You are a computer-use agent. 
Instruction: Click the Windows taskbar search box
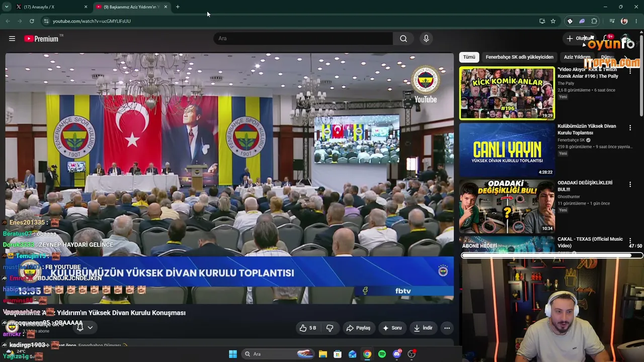[x=278, y=354]
